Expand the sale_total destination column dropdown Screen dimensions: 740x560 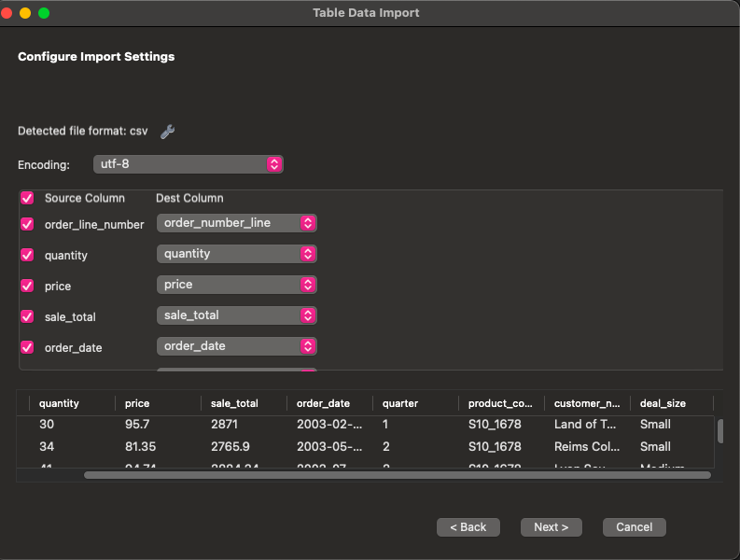click(x=237, y=315)
